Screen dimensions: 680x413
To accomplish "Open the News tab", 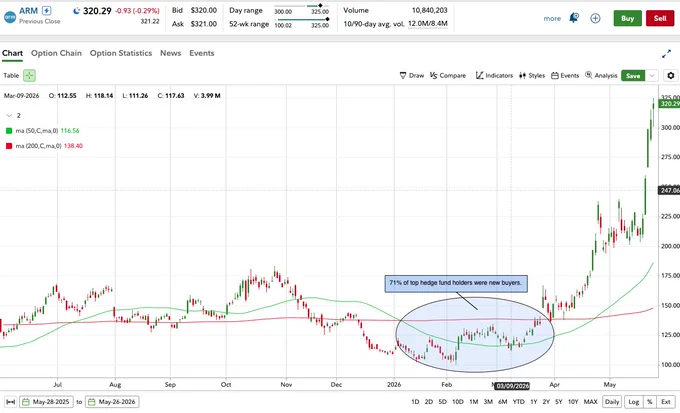I will tap(170, 53).
